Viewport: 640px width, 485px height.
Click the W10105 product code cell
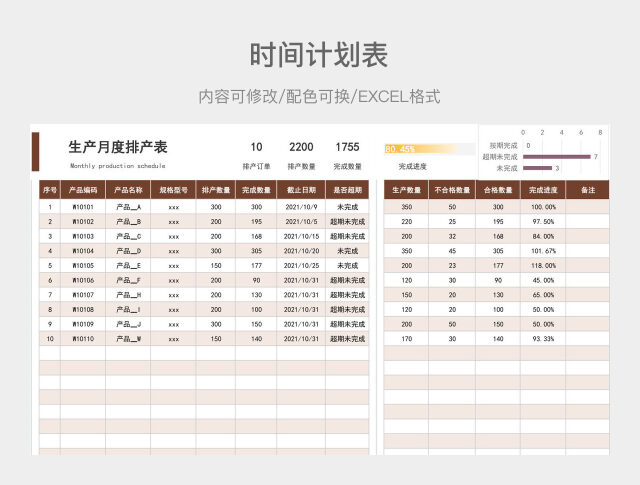tap(83, 266)
